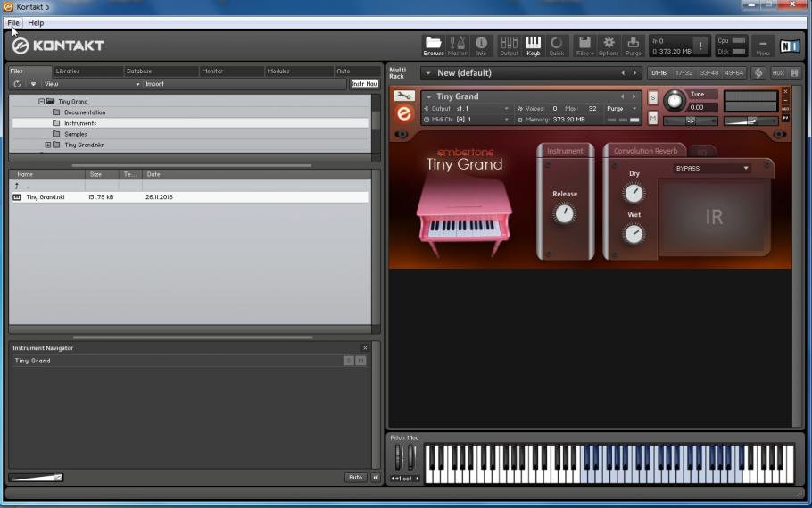Image resolution: width=812 pixels, height=508 pixels.
Task: Toggle M button in Instrument Navigator
Action: click(x=361, y=361)
